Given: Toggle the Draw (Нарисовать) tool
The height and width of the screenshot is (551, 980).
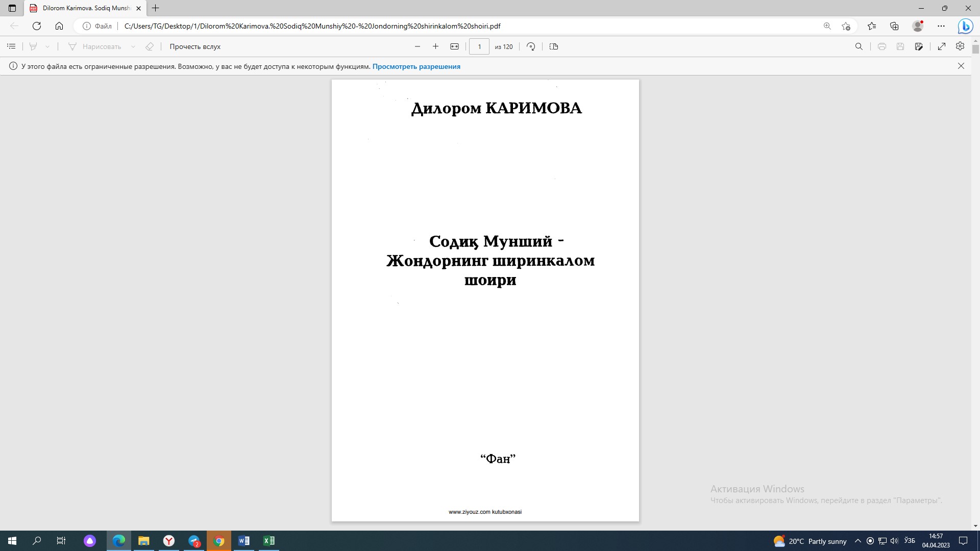Looking at the screenshot, I should click(x=95, y=46).
